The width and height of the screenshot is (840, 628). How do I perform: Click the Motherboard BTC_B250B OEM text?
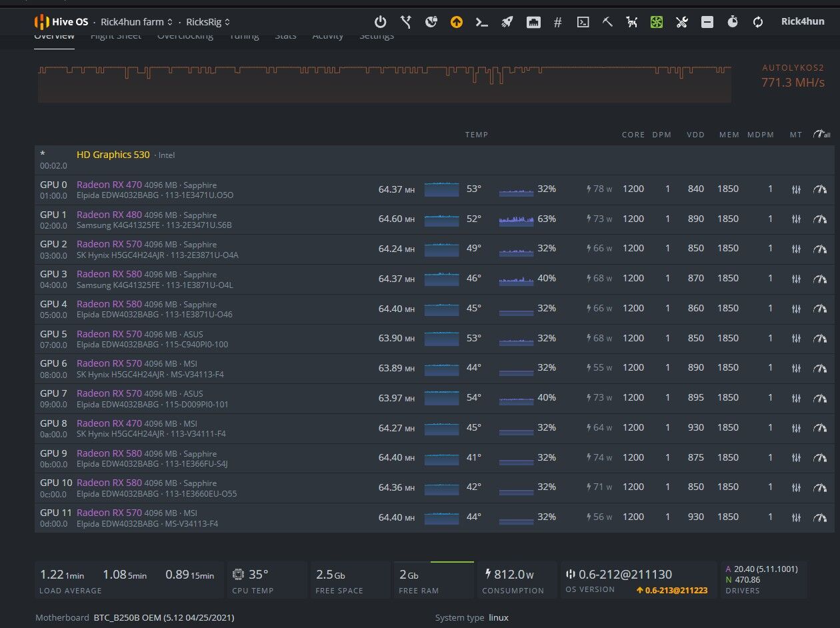(135, 617)
